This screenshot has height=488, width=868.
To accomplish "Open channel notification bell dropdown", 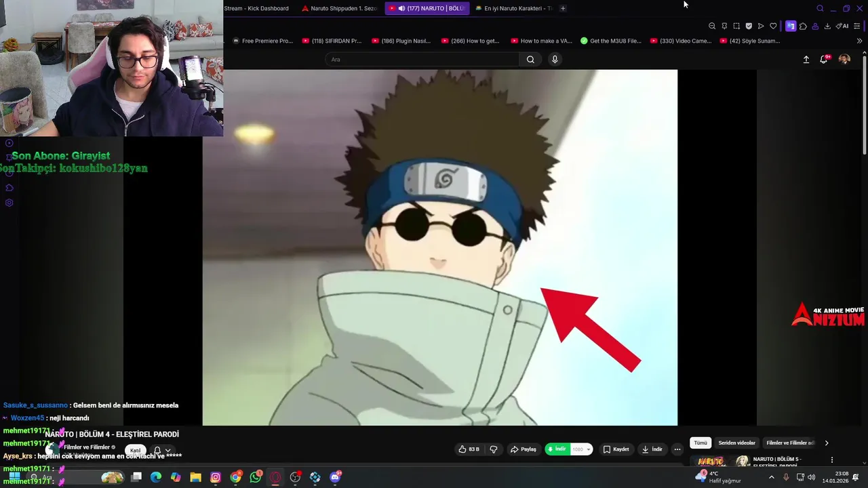I will (x=162, y=451).
